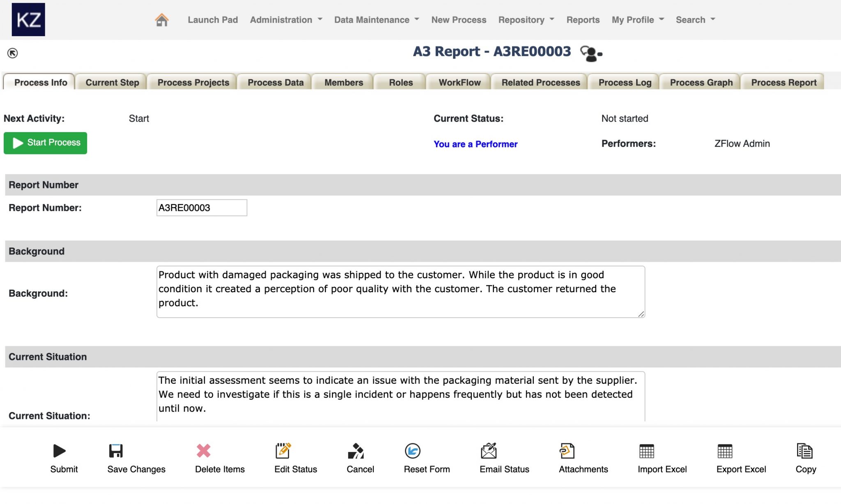Click the Copy pages icon
The width and height of the screenshot is (841, 504).
click(x=805, y=451)
